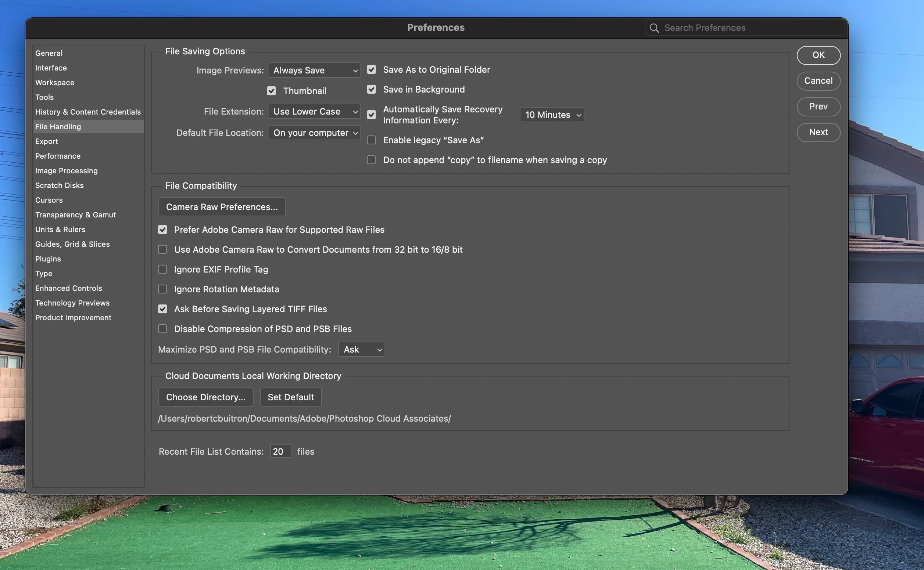This screenshot has height=570, width=924.
Task: Click the Recent File List number field
Action: (x=280, y=451)
